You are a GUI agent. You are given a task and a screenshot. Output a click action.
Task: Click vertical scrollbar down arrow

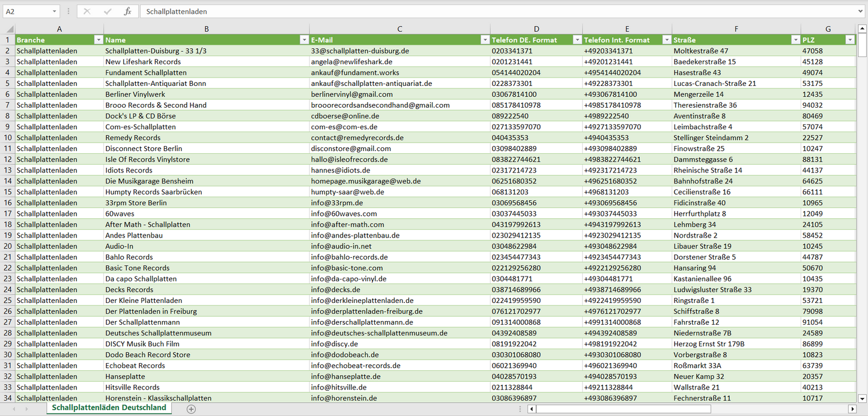[863, 398]
